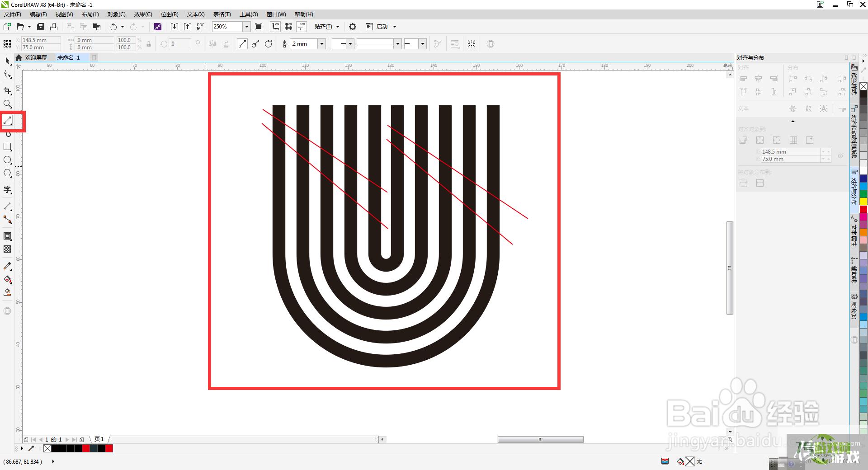The image size is (868, 470).
Task: Select the Rectangle tool
Action: [x=8, y=147]
